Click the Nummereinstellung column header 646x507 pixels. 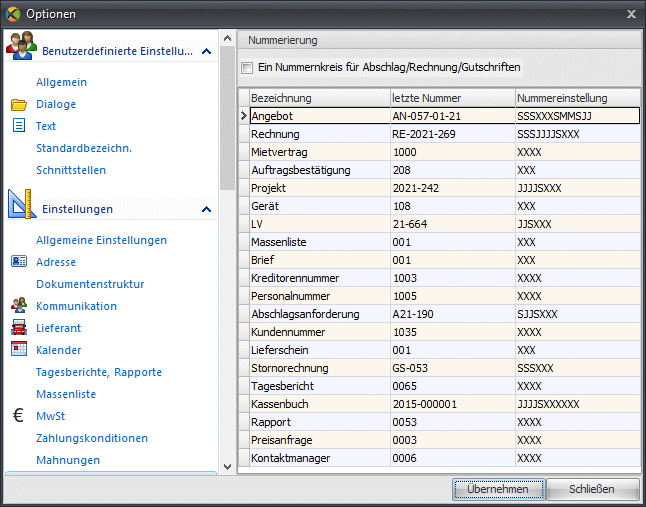point(578,98)
